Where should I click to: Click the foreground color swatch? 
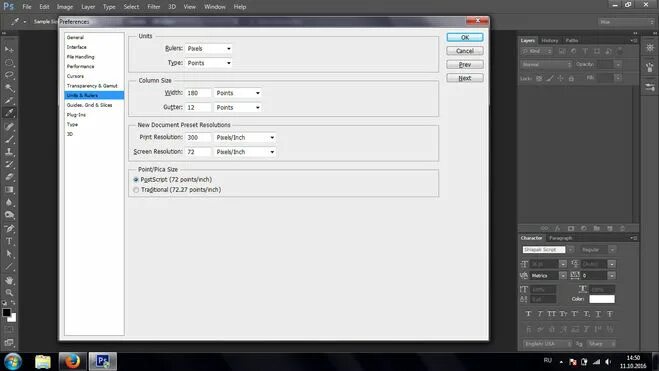pos(6,313)
